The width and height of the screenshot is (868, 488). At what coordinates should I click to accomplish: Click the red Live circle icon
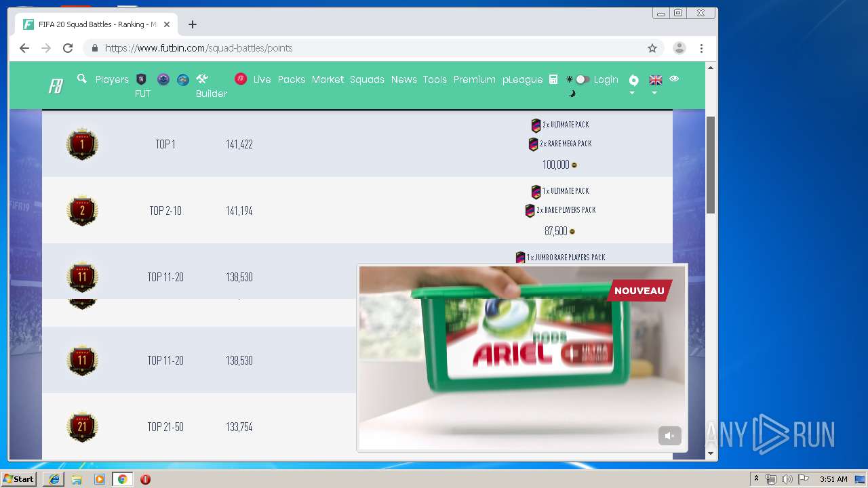coord(241,79)
